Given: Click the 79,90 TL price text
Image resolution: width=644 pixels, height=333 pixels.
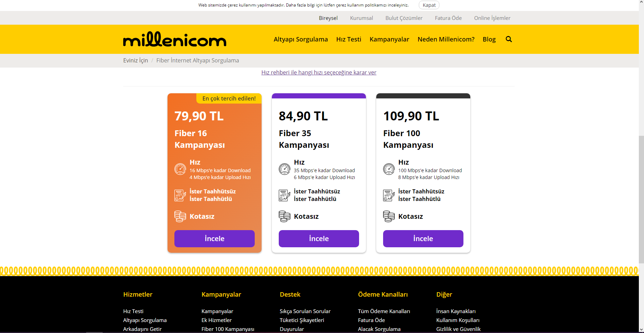Looking at the screenshot, I should click(199, 116).
